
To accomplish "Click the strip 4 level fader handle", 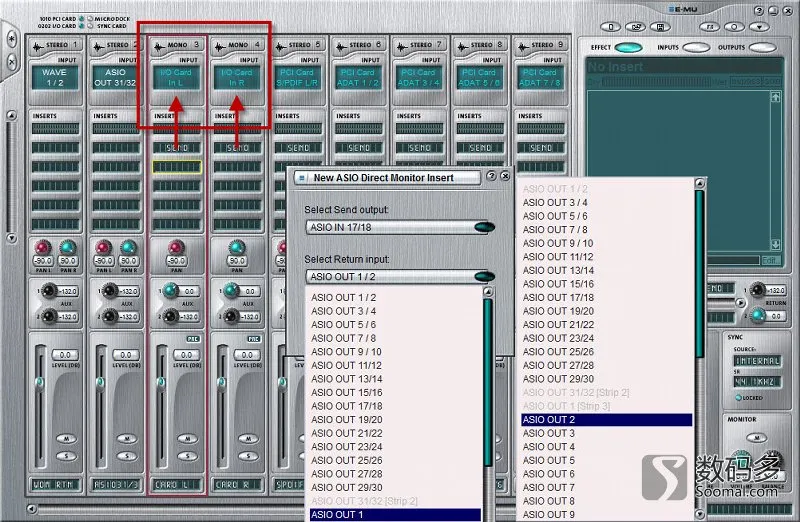I will (x=222, y=382).
